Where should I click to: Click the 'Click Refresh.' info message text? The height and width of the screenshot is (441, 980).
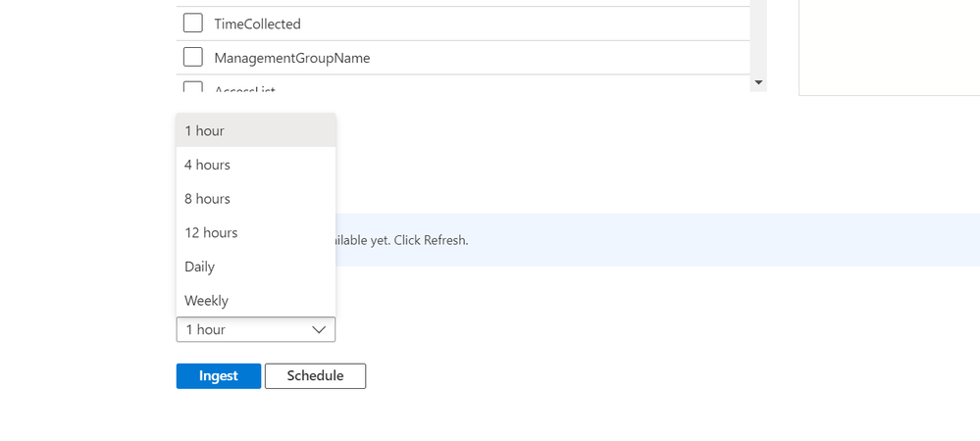coord(431,240)
